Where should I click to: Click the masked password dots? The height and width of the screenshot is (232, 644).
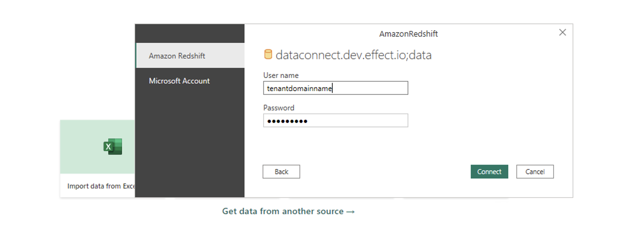[287, 121]
